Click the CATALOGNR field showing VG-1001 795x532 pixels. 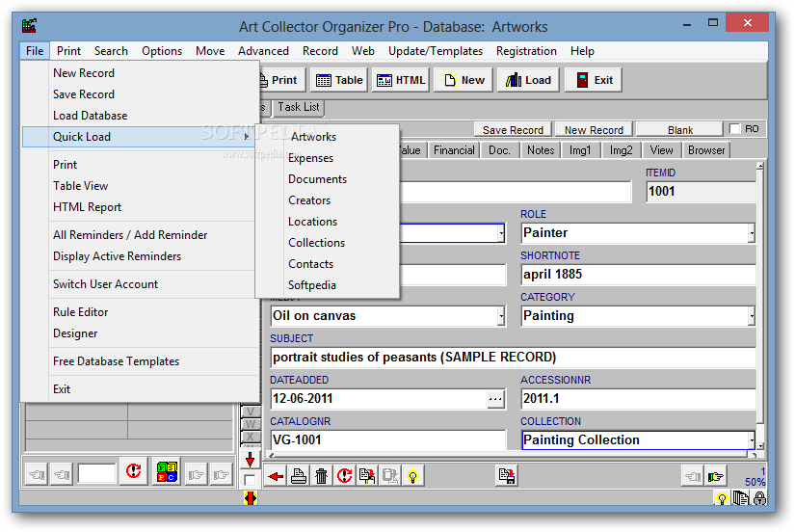(388, 440)
